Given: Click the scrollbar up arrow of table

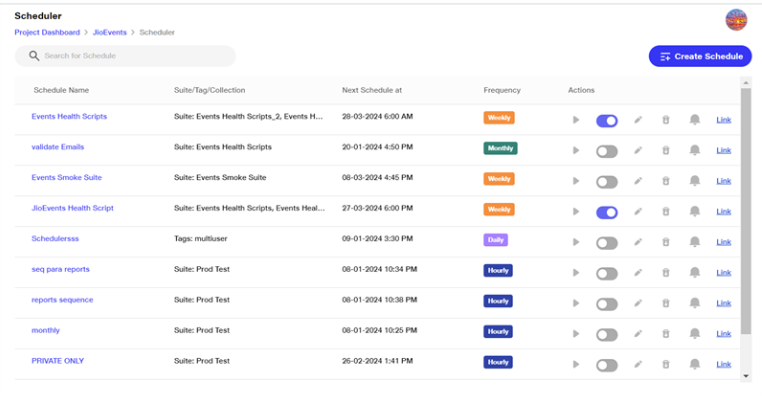Looking at the screenshot, I should pos(746,83).
